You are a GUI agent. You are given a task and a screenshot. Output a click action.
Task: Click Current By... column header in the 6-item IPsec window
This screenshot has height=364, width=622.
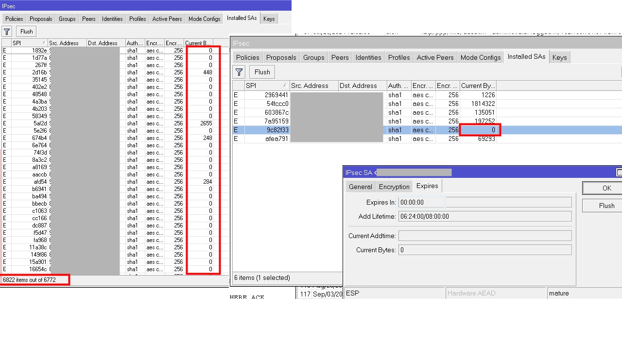pyautogui.click(x=478, y=86)
